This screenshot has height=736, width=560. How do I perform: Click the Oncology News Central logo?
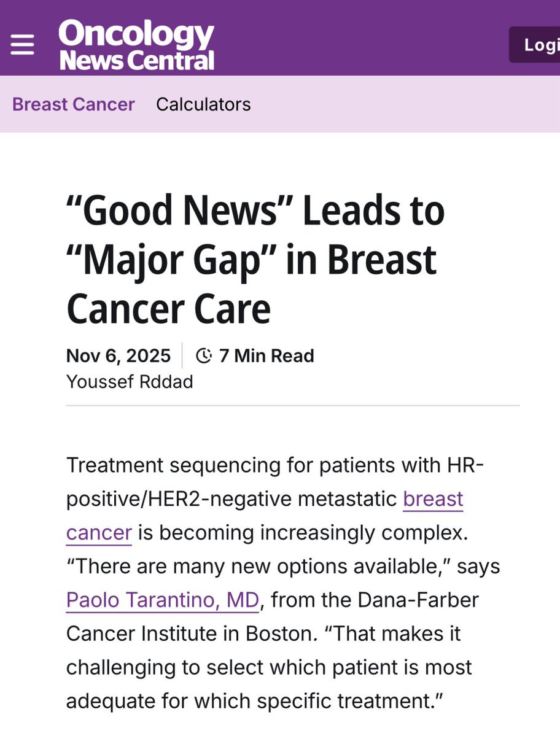(136, 45)
